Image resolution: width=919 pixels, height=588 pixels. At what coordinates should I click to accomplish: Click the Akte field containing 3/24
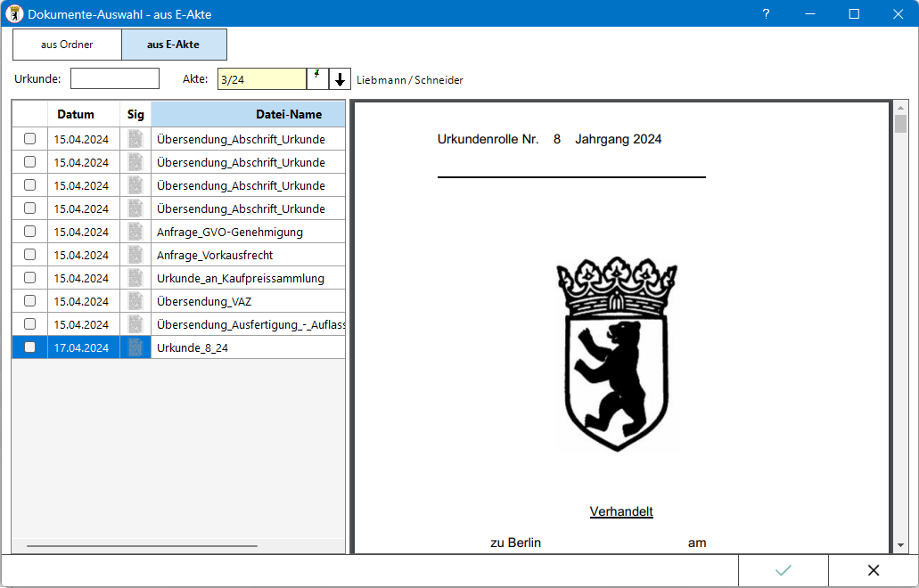(x=261, y=79)
